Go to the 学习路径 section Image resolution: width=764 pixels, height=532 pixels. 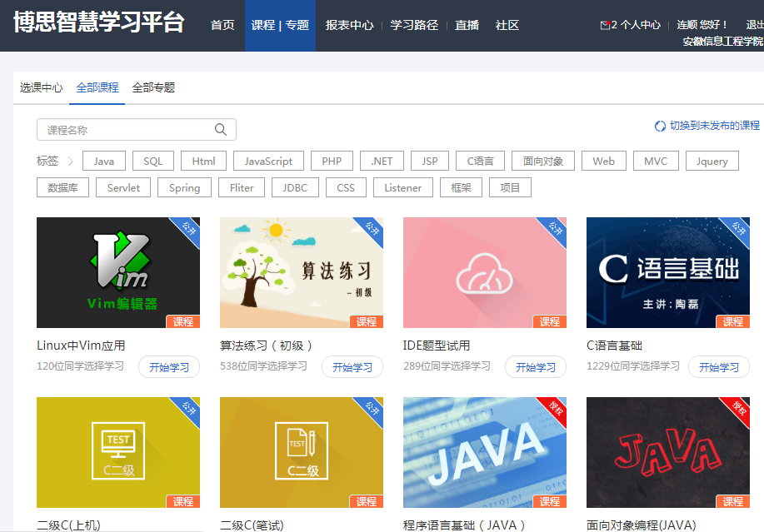[x=416, y=25]
